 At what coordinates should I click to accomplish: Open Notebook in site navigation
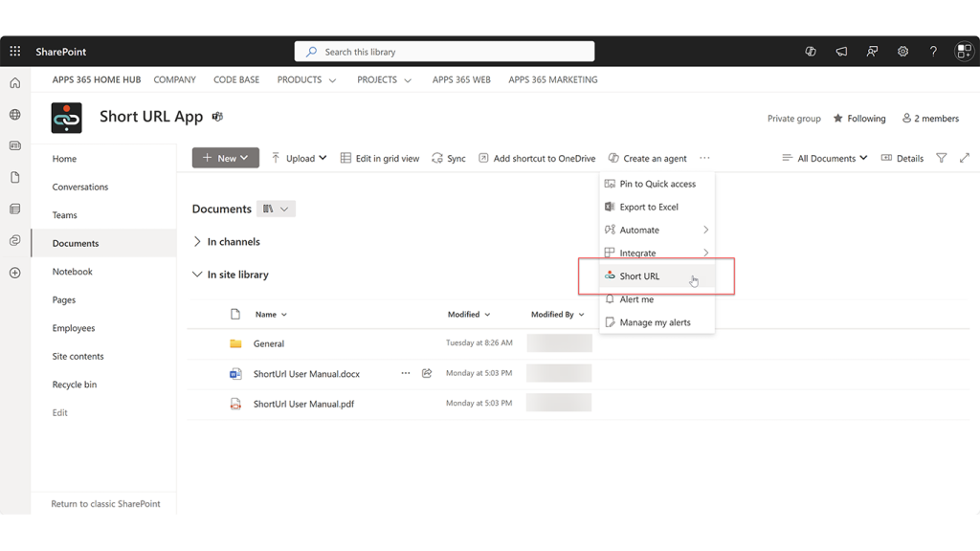(73, 271)
